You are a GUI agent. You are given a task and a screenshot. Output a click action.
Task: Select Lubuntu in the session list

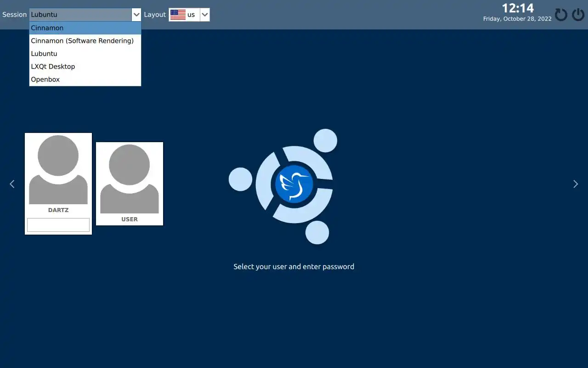coord(85,54)
